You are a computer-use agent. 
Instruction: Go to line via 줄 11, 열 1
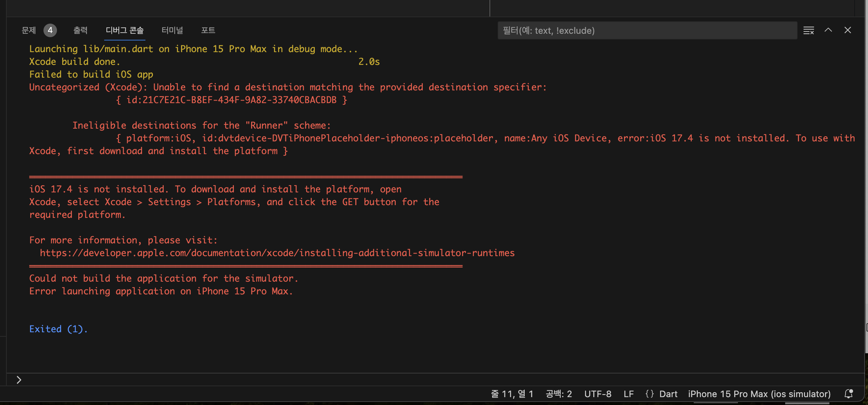click(512, 394)
